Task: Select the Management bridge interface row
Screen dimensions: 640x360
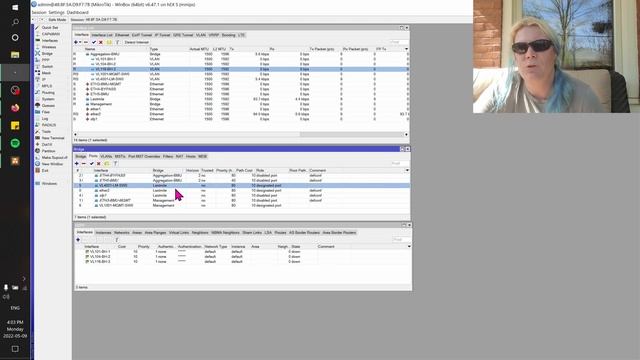Action: (x=241, y=104)
